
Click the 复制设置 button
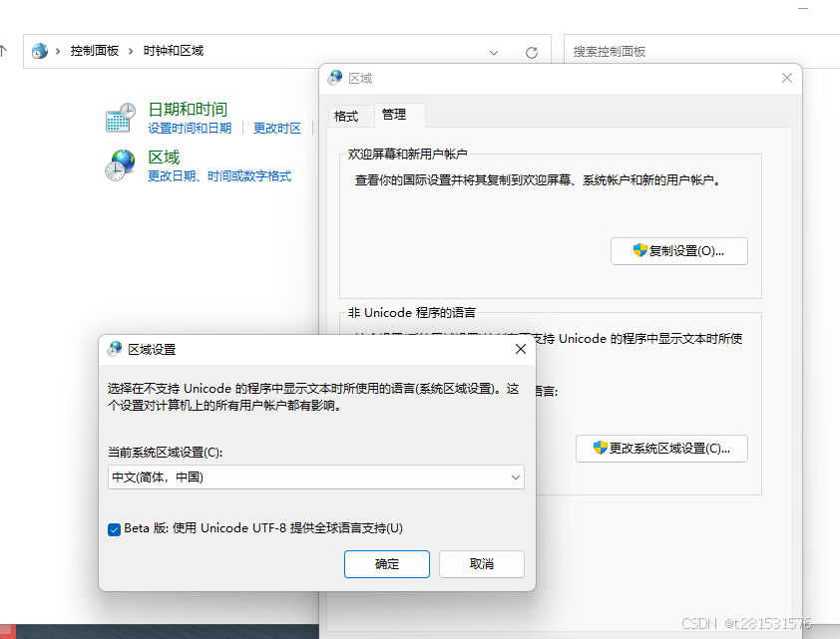pos(679,250)
